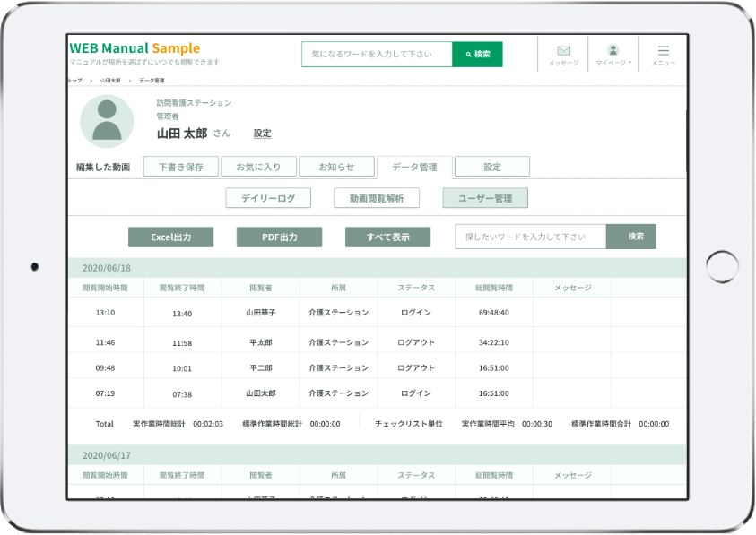Image resolution: width=756 pixels, height=535 pixels.
Task: Click the green header 検索 button
Action: tap(477, 55)
